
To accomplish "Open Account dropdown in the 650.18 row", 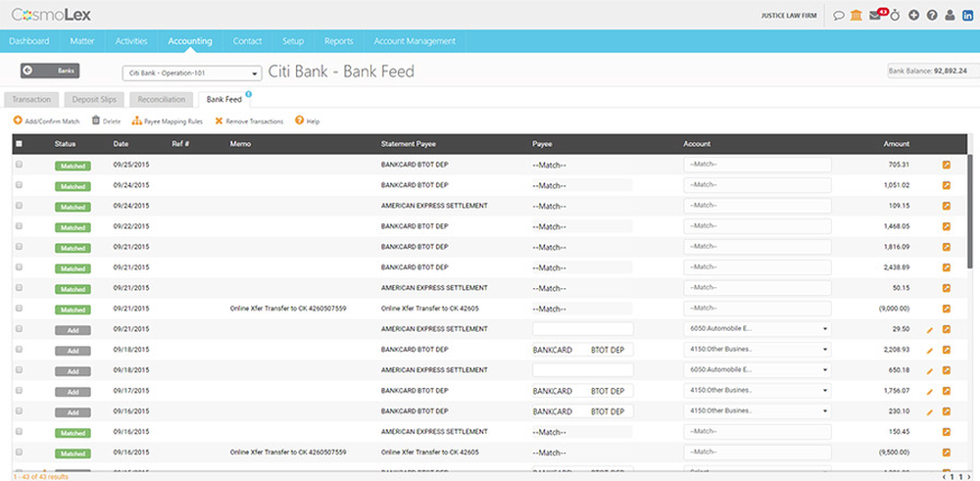I will [x=757, y=370].
